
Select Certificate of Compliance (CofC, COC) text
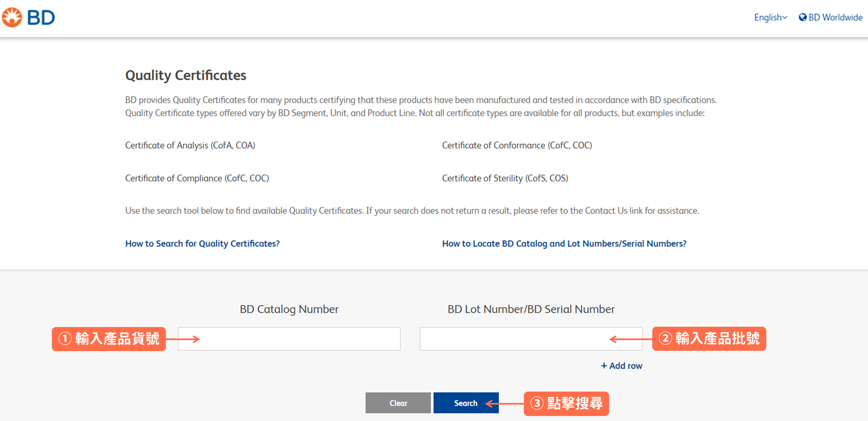(197, 178)
